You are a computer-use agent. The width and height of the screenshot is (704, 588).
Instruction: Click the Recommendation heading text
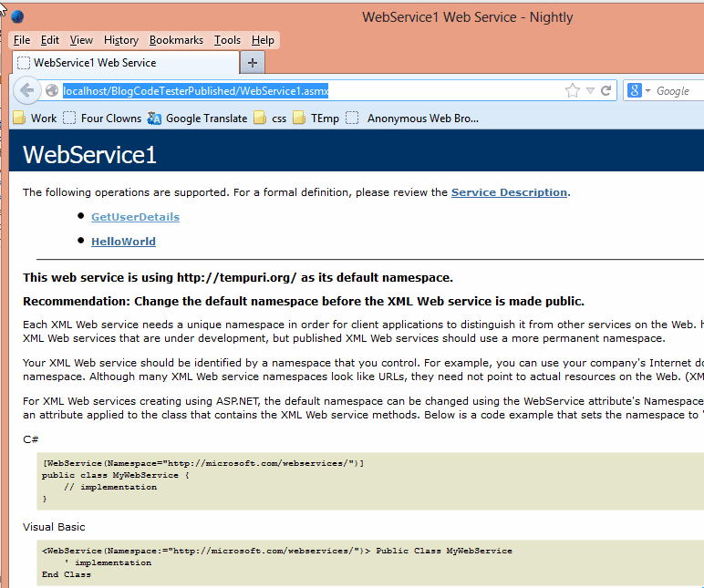[x=304, y=301]
